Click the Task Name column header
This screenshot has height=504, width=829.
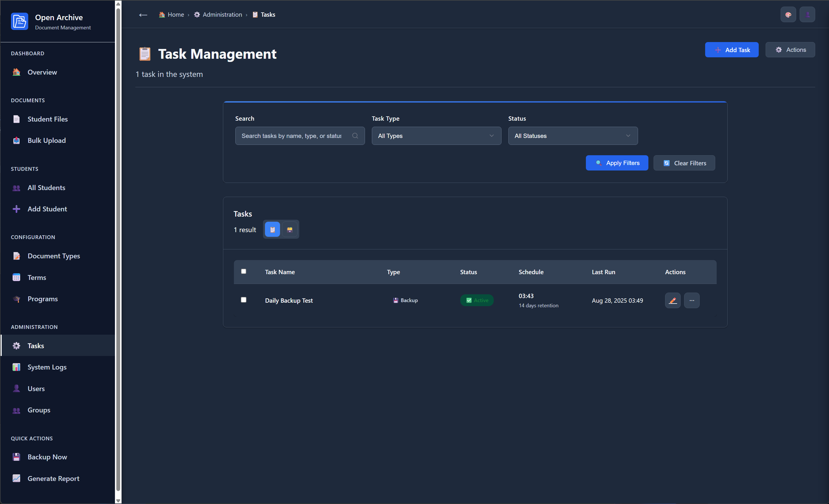pos(280,272)
